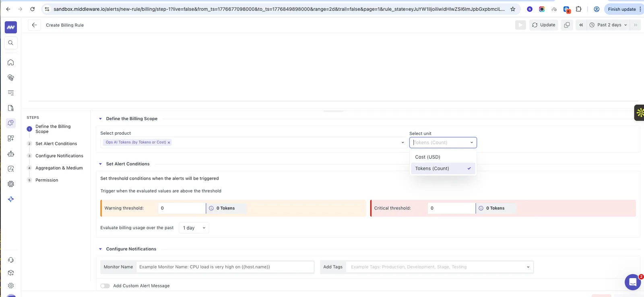Image resolution: width=644 pixels, height=297 pixels.
Task: Open the support headset icon
Action: click(x=11, y=260)
